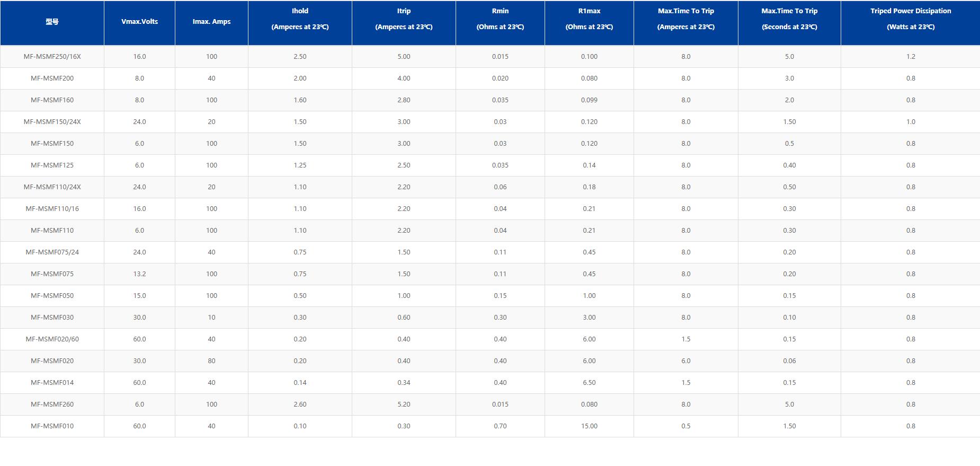Open the MF-MSMF160 model entry

(52, 100)
